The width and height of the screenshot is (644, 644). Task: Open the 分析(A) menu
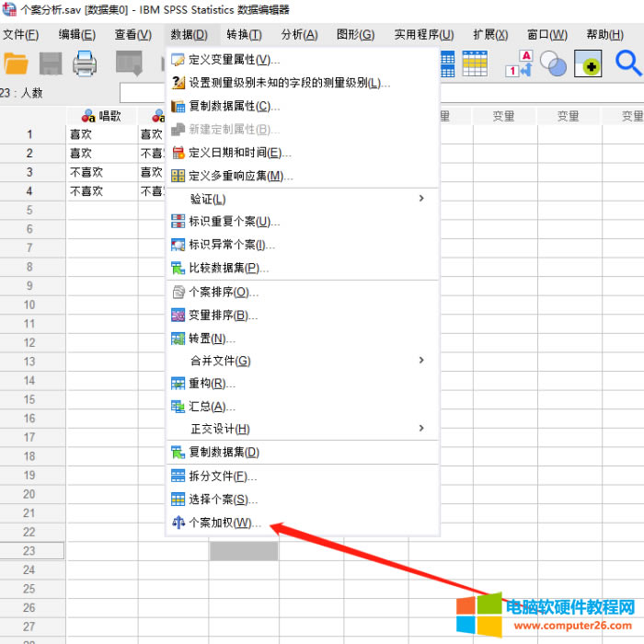(x=299, y=35)
